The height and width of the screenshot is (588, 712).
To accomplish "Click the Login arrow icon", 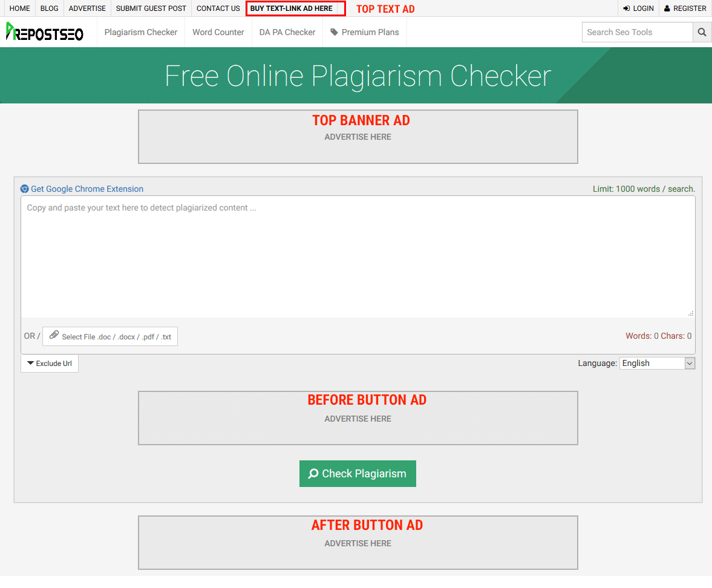I will coord(627,8).
